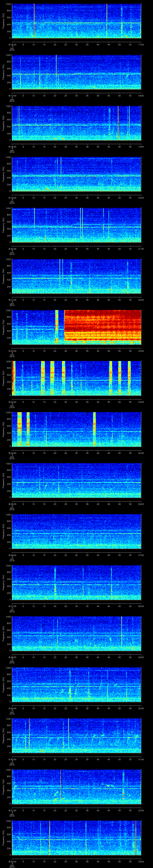Click the 8:27:00 start time label

pyautogui.click(x=12, y=606)
